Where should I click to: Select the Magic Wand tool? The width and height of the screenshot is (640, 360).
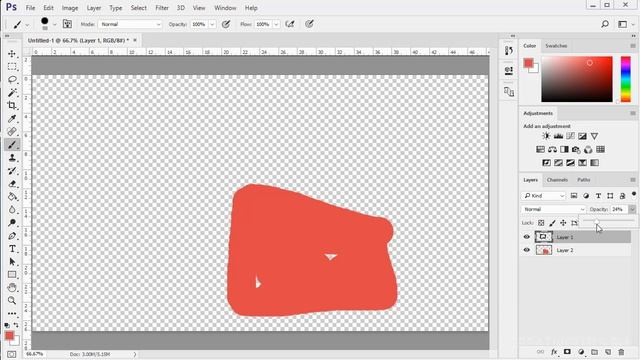click(x=12, y=93)
